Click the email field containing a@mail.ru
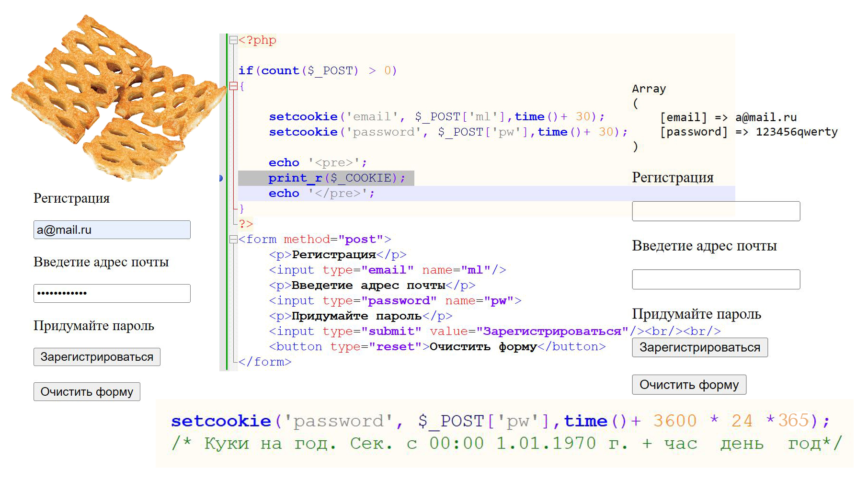The height and width of the screenshot is (481, 868). point(112,230)
